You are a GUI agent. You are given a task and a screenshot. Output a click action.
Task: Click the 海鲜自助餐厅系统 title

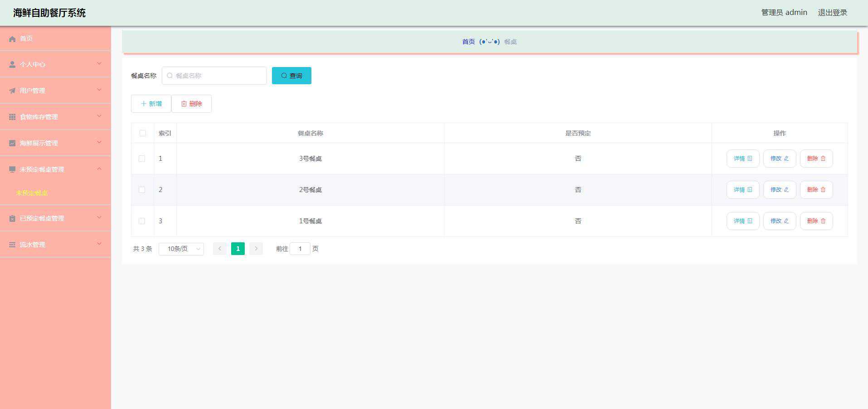(49, 13)
